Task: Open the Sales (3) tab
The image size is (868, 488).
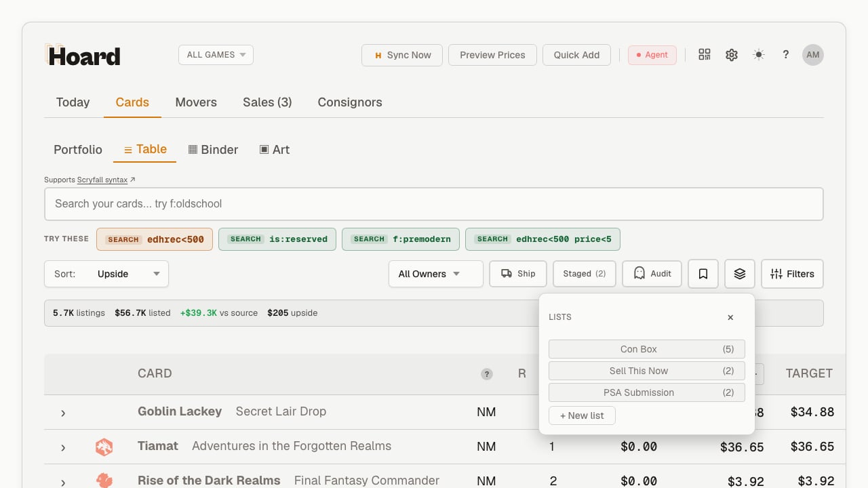Action: pos(267,102)
